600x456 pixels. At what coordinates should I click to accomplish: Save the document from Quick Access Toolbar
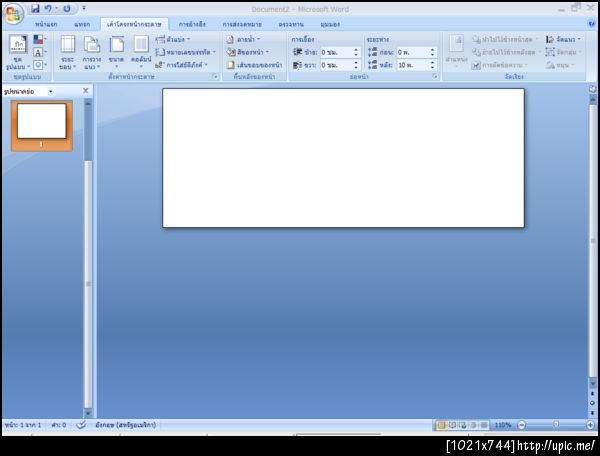click(x=35, y=8)
